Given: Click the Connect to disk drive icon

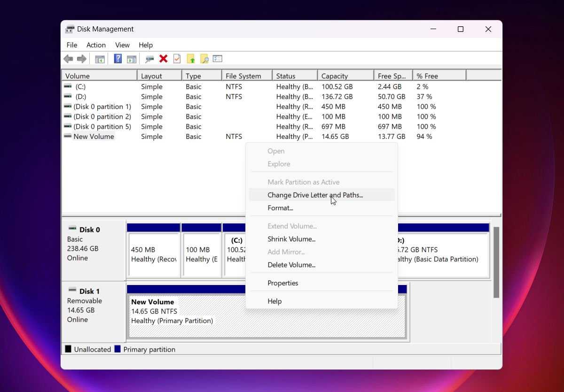Looking at the screenshot, I should click(149, 59).
